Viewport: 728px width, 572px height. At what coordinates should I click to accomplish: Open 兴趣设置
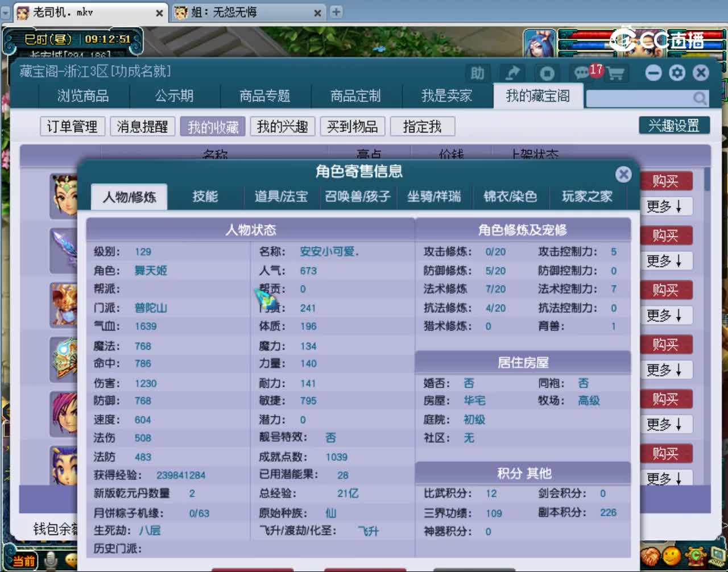tap(675, 126)
